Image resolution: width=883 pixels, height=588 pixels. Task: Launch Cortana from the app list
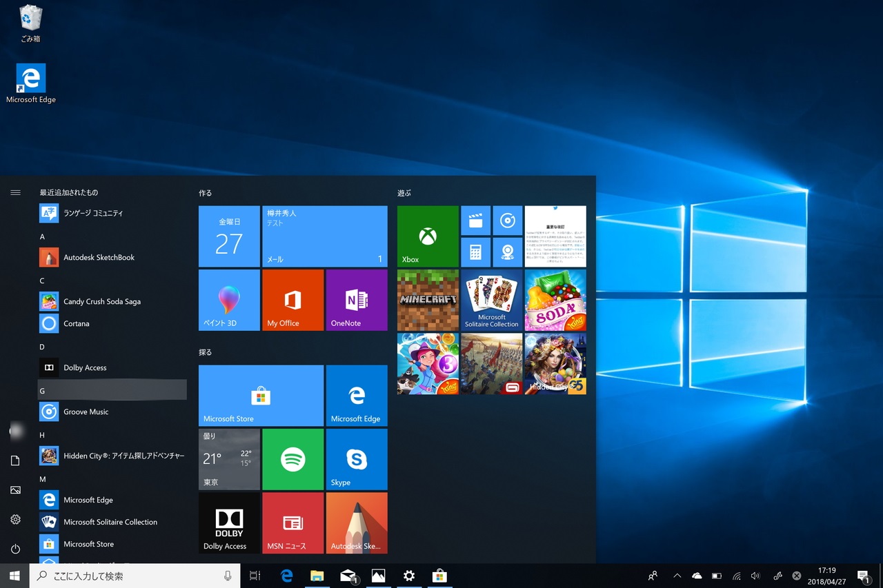[x=112, y=323]
